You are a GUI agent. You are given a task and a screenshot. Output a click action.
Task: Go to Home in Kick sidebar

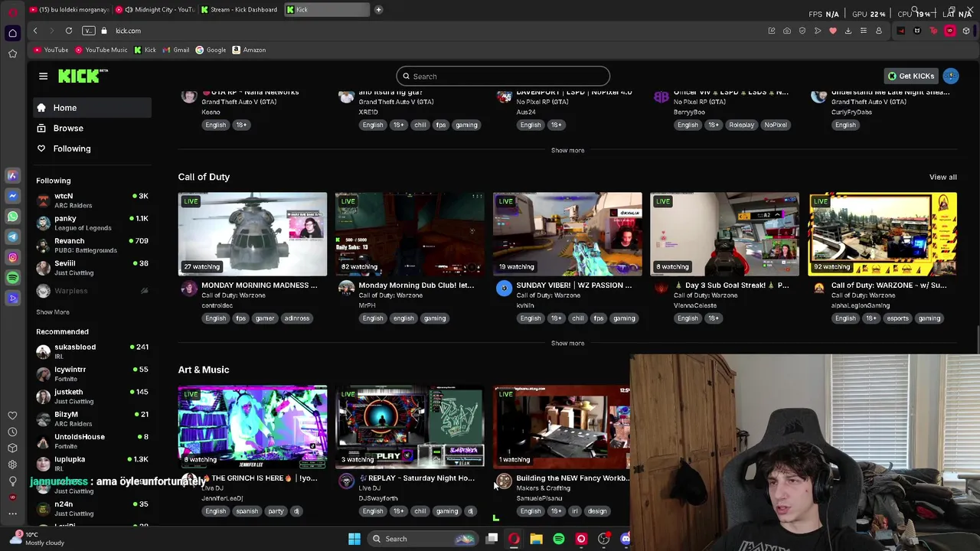coord(92,108)
